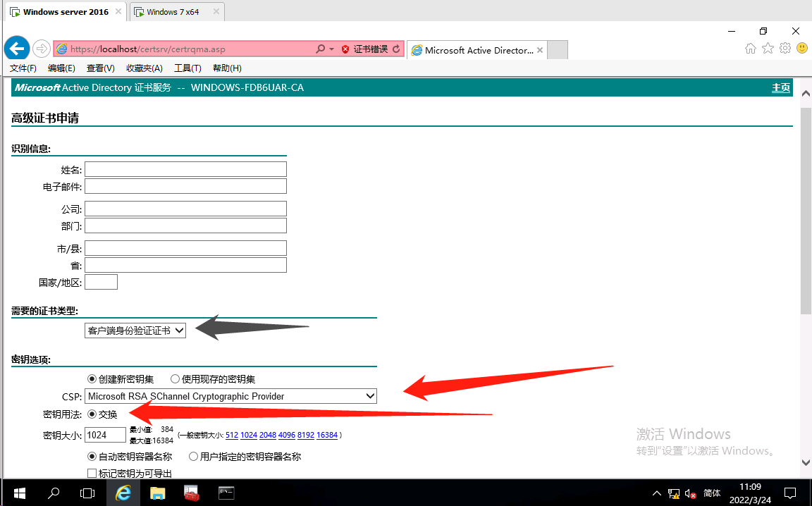
Task: Click the 市/县 input field
Action: pos(185,248)
